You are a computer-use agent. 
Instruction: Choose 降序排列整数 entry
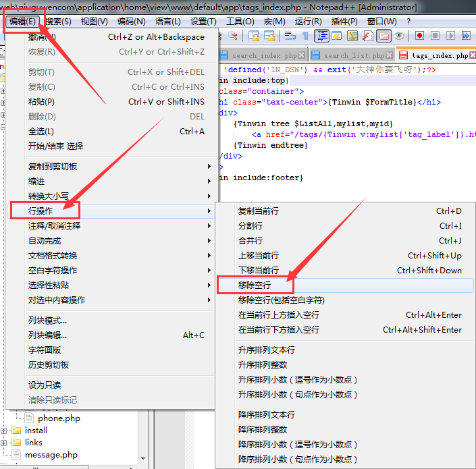coord(346,430)
